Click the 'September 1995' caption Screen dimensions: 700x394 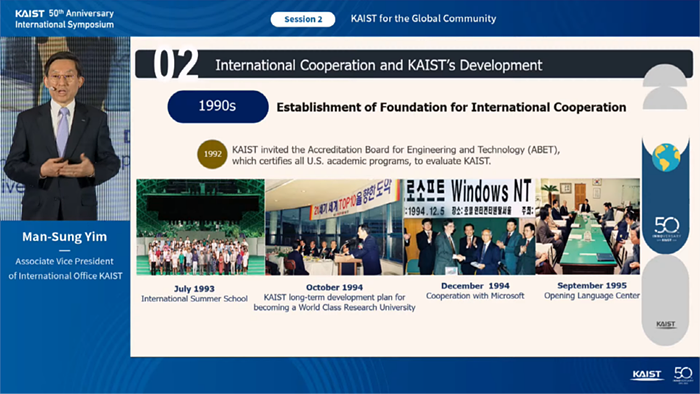[592, 285]
